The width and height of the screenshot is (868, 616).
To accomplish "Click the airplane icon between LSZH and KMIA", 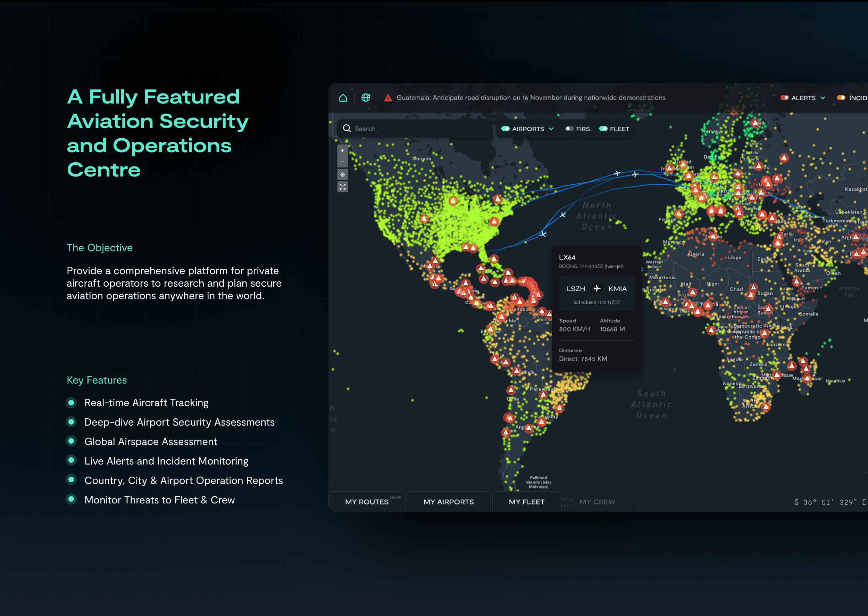I will [596, 289].
